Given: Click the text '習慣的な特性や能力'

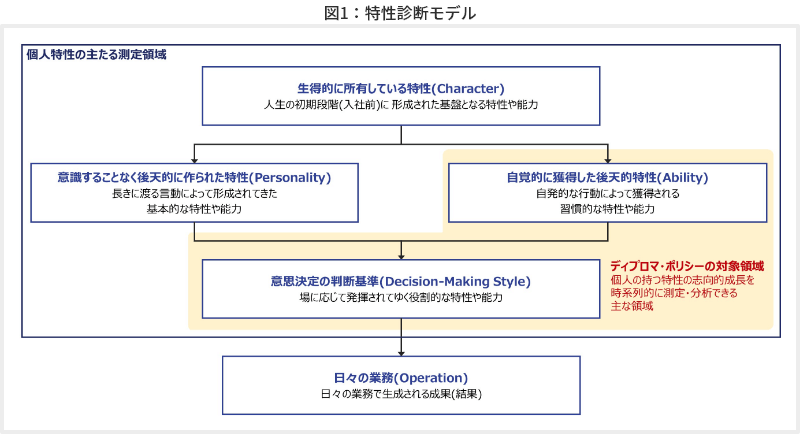Looking at the screenshot, I should tap(607, 209).
